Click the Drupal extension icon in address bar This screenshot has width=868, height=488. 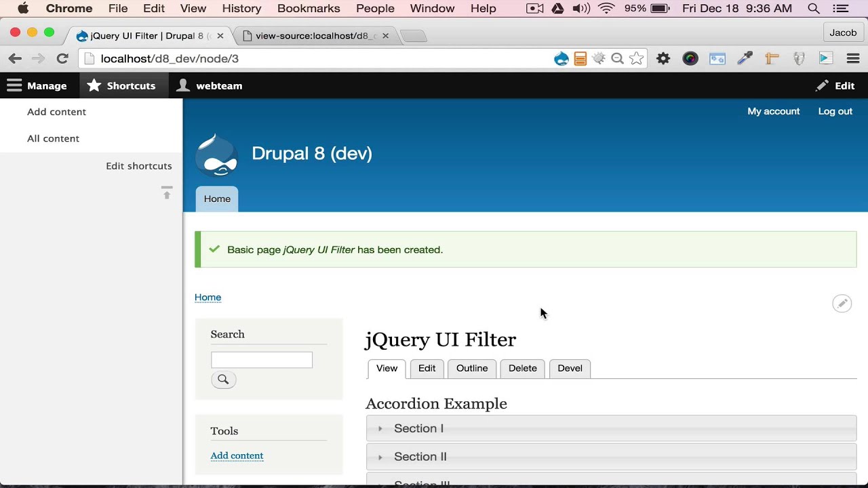click(561, 59)
